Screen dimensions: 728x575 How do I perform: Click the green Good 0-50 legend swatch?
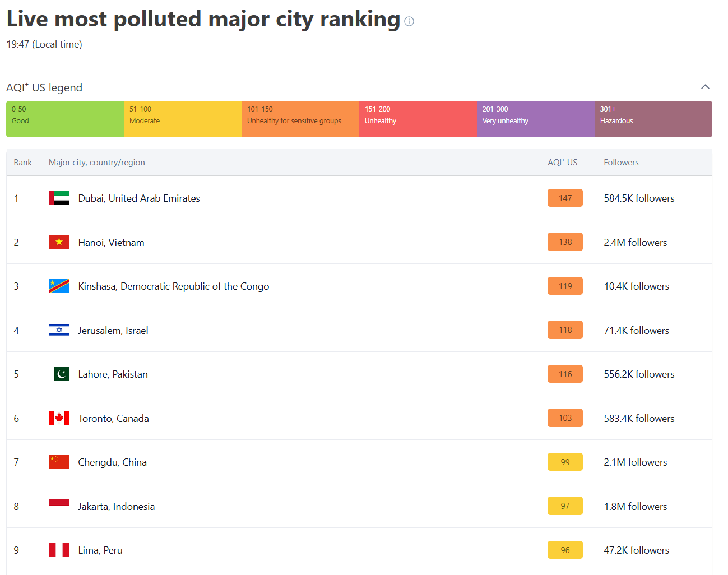click(x=65, y=119)
